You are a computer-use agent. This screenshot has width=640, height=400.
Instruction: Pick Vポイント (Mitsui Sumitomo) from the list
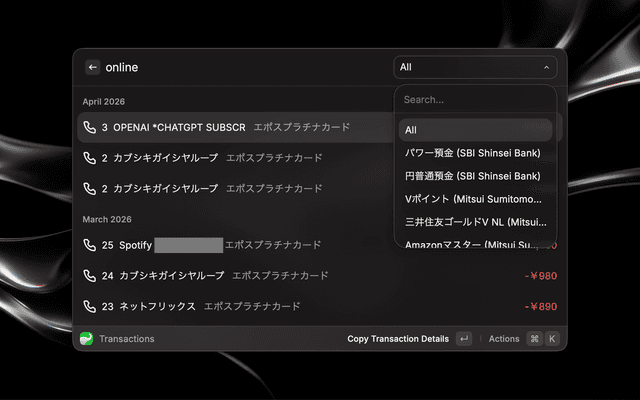[475, 199]
